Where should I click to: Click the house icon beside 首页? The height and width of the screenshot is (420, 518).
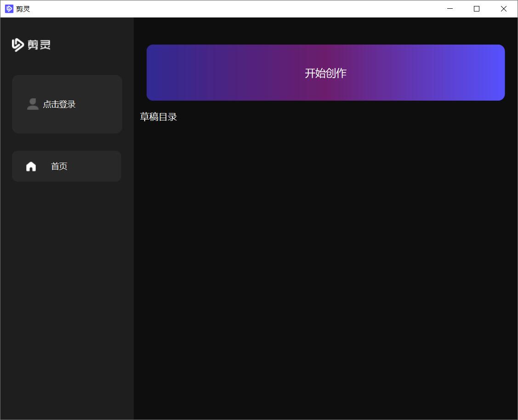[x=31, y=166]
